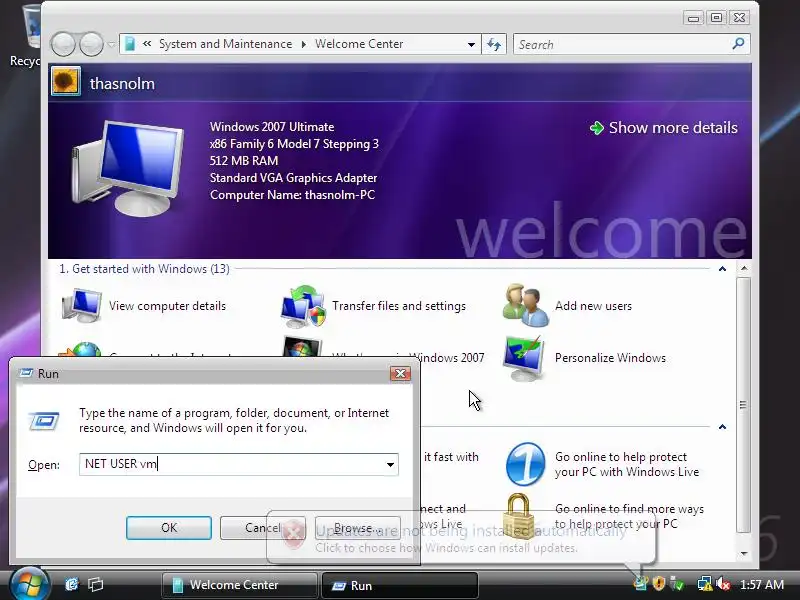Viewport: 800px width, 600px height.
Task: Click Transfer files and settings text
Action: [x=399, y=306]
